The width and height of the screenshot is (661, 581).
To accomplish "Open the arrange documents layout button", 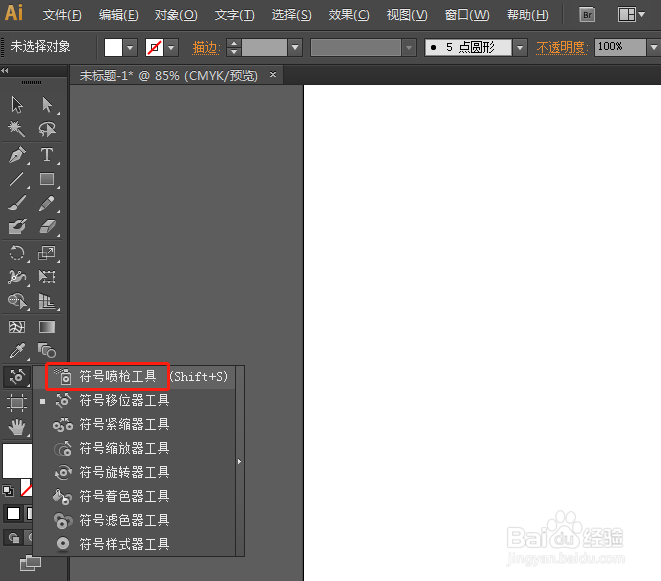I will (x=631, y=15).
